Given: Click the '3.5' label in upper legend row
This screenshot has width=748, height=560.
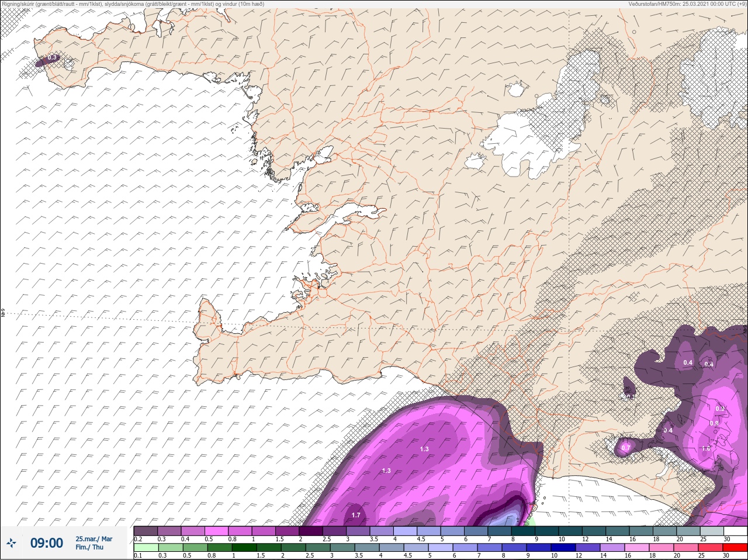Looking at the screenshot, I should (373, 539).
